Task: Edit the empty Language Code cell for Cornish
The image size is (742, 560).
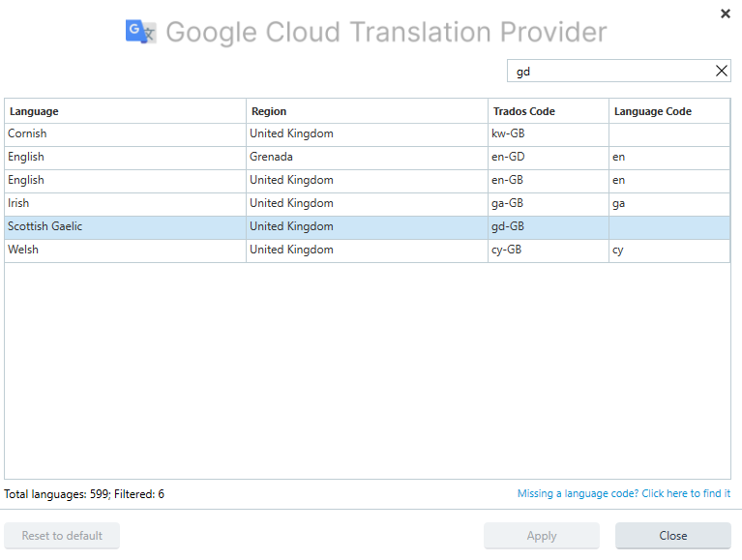Action: coord(668,134)
